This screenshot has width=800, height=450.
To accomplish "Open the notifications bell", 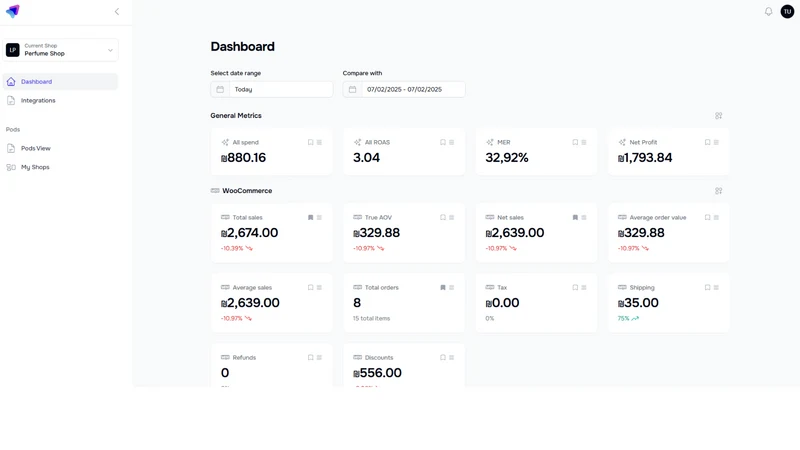I will (768, 11).
